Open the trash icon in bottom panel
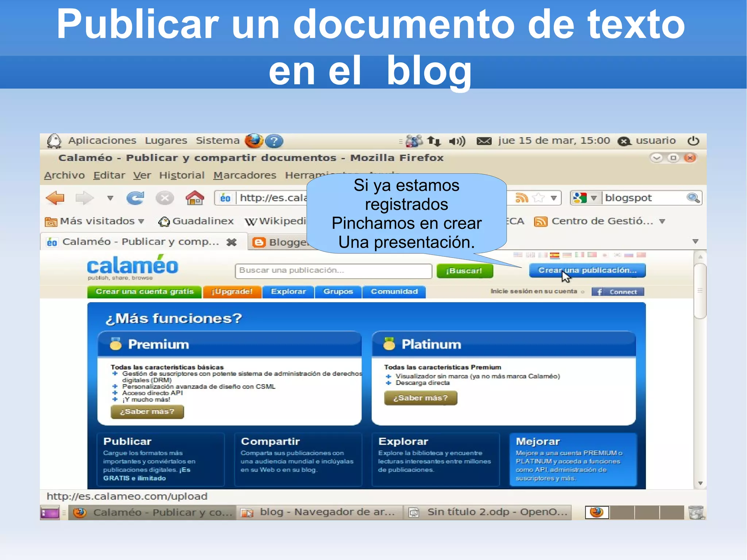Viewport: 747px width, 560px height. 696,513
